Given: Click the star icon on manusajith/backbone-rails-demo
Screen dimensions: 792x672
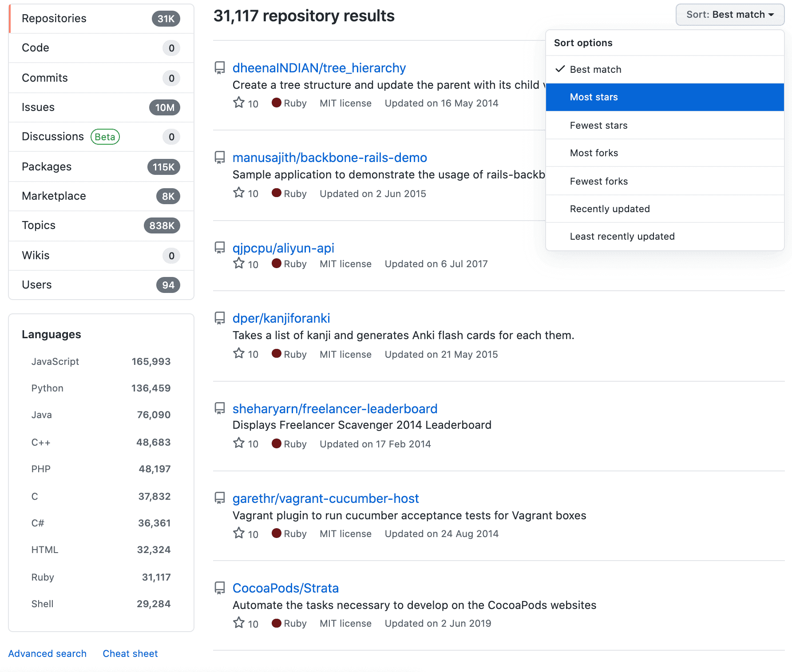Looking at the screenshot, I should (x=238, y=193).
